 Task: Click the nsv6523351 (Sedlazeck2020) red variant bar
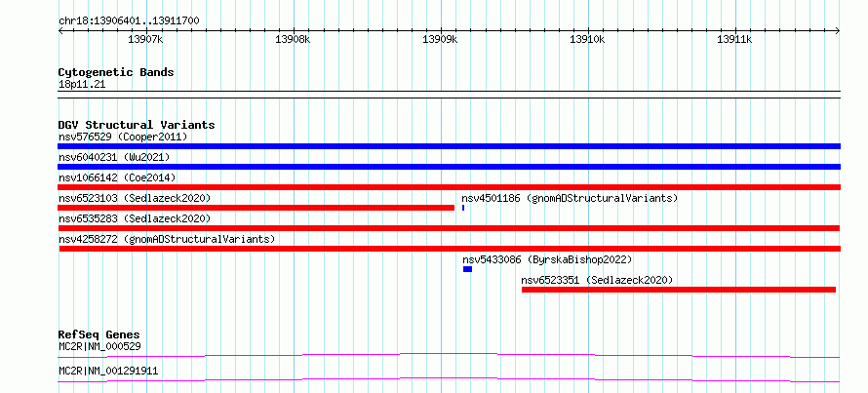point(679,290)
